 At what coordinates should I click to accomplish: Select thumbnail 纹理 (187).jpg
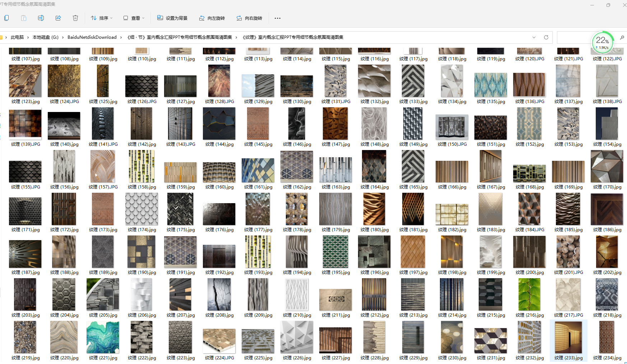[x=25, y=254]
